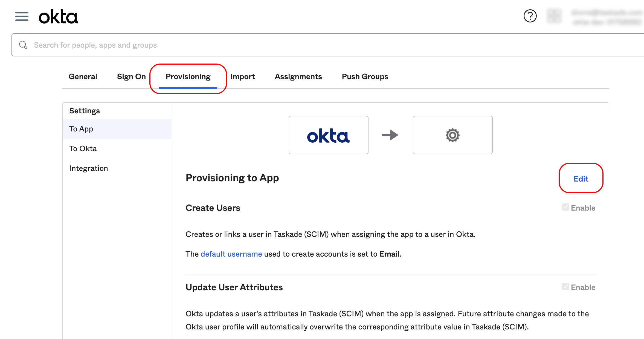This screenshot has width=644, height=339.
Task: Select Integration in Settings sidebar
Action: (88, 168)
